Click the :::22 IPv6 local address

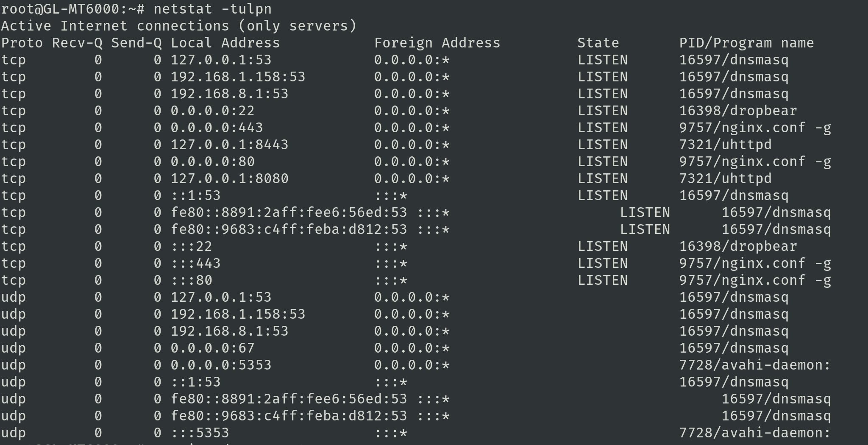pyautogui.click(x=191, y=246)
